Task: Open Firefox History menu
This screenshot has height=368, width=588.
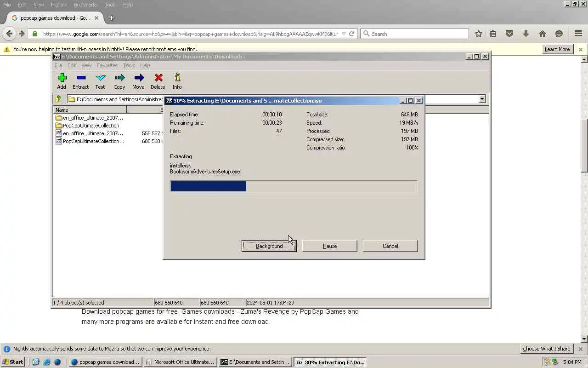Action: [59, 5]
